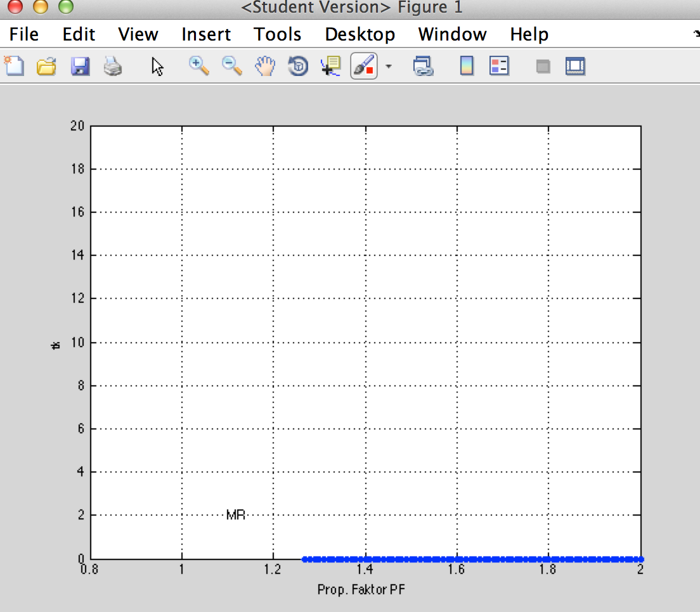Insert a legend using the toolbar icon
This screenshot has width=700, height=612.
500,66
